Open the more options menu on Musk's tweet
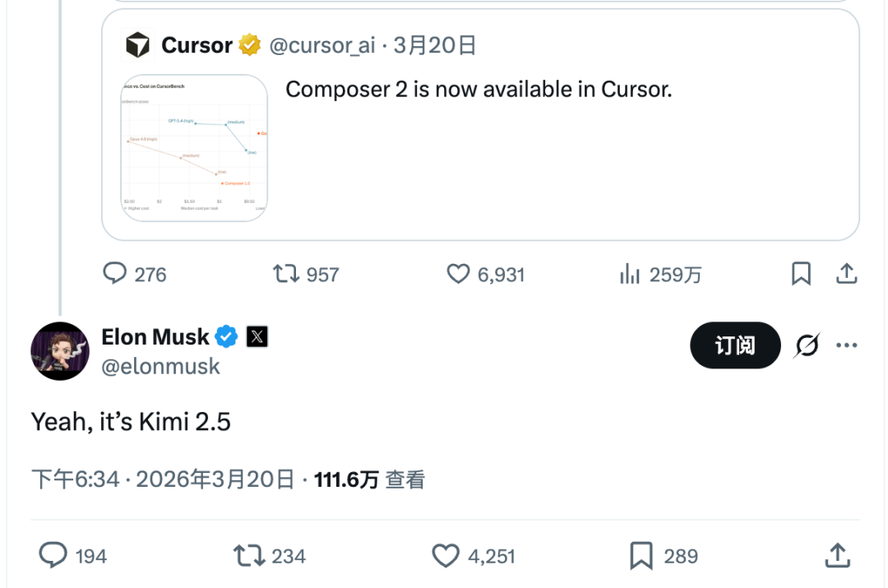Viewport: 888px width, 588px height. pyautogui.click(x=846, y=346)
